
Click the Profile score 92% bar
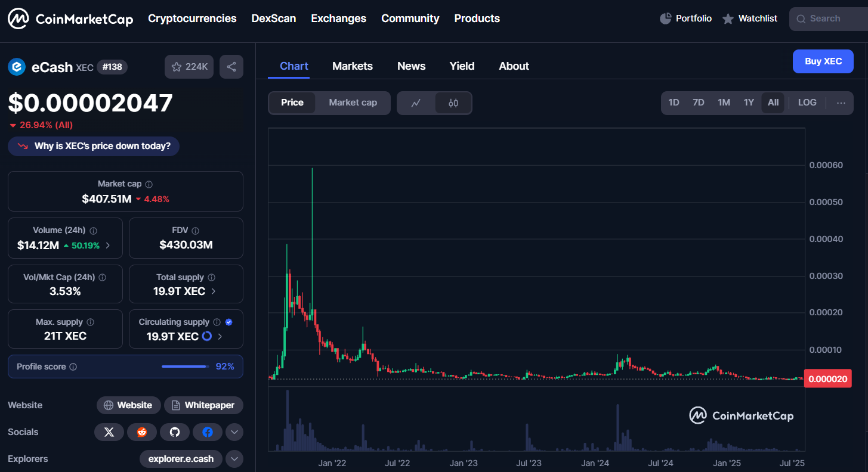coord(185,367)
